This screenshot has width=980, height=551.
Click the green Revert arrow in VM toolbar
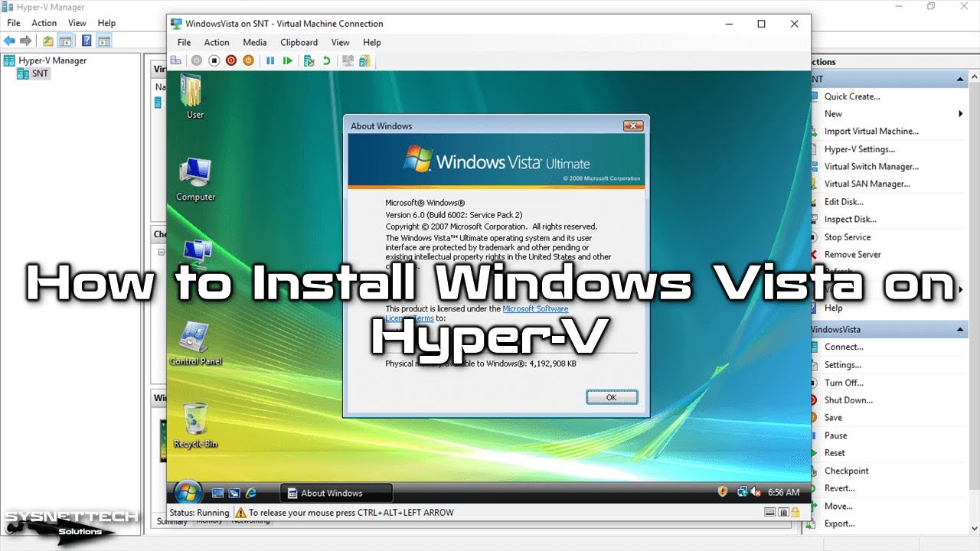tap(327, 60)
